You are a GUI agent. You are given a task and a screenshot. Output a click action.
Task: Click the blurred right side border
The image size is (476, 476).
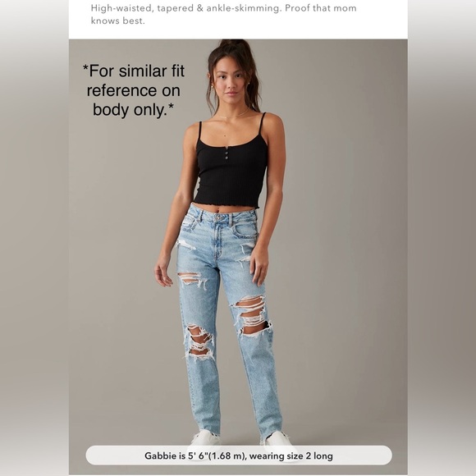[x=442, y=238]
